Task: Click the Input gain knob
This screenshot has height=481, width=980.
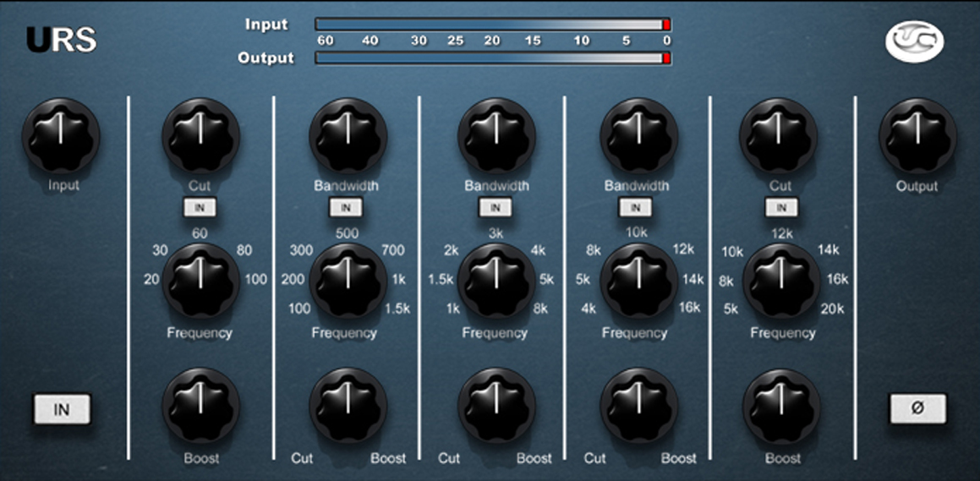Action: tap(62, 135)
